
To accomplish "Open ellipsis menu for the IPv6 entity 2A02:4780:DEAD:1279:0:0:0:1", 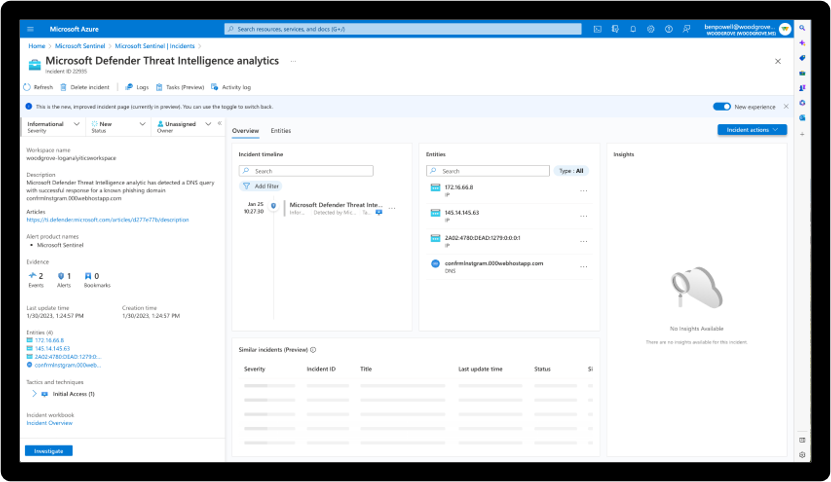I will pos(584,241).
